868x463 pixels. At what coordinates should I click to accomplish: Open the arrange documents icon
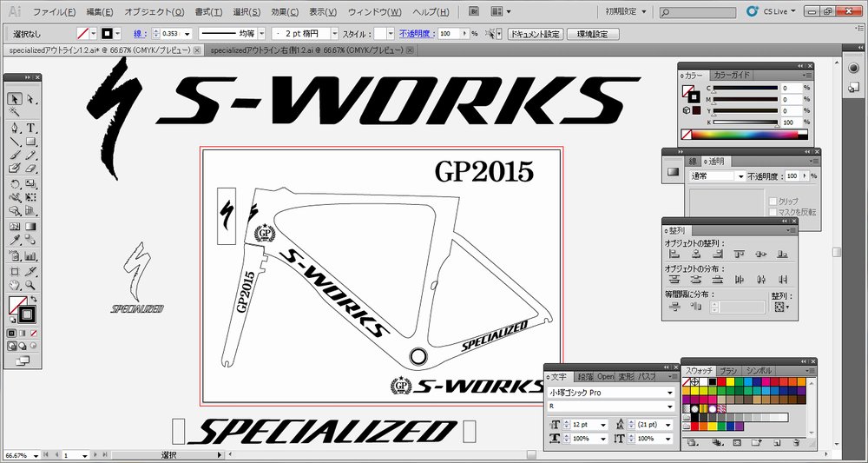pos(501,11)
